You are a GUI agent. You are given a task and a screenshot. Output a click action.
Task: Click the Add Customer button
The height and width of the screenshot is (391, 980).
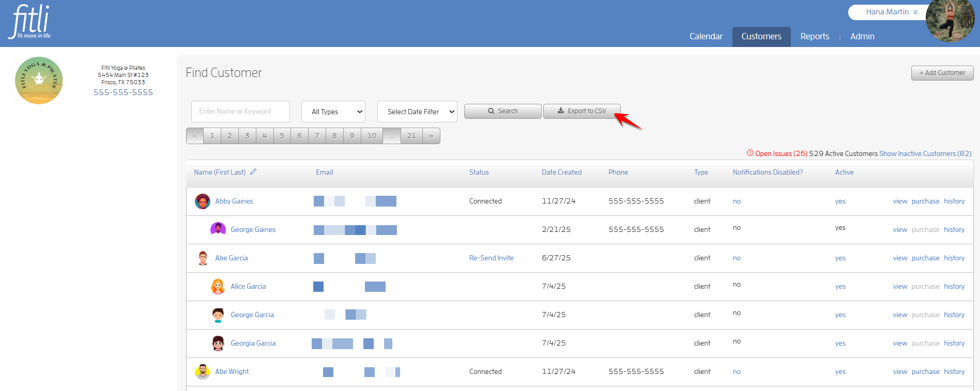942,73
